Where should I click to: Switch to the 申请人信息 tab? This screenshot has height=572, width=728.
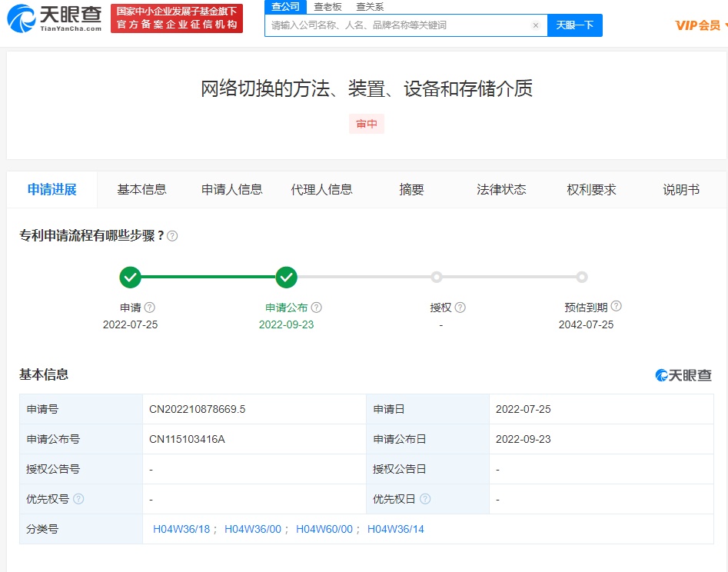coord(231,189)
